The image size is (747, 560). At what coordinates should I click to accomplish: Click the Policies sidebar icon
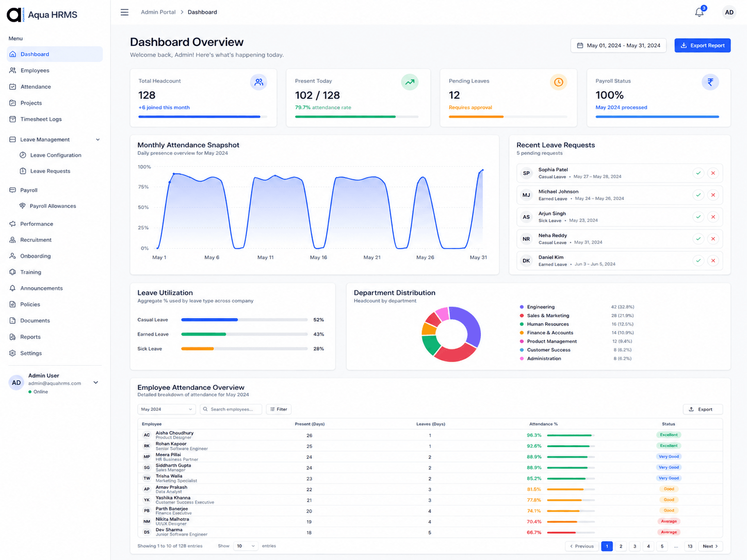pyautogui.click(x=13, y=304)
